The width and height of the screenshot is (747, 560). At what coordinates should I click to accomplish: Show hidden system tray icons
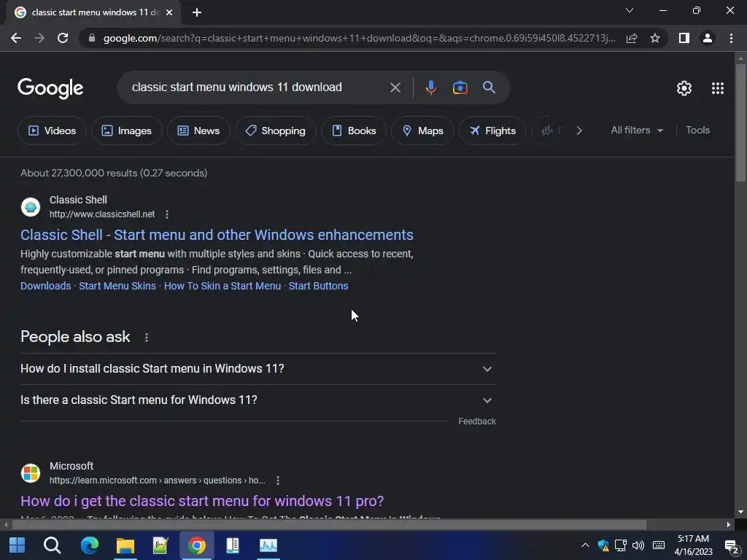click(585, 545)
